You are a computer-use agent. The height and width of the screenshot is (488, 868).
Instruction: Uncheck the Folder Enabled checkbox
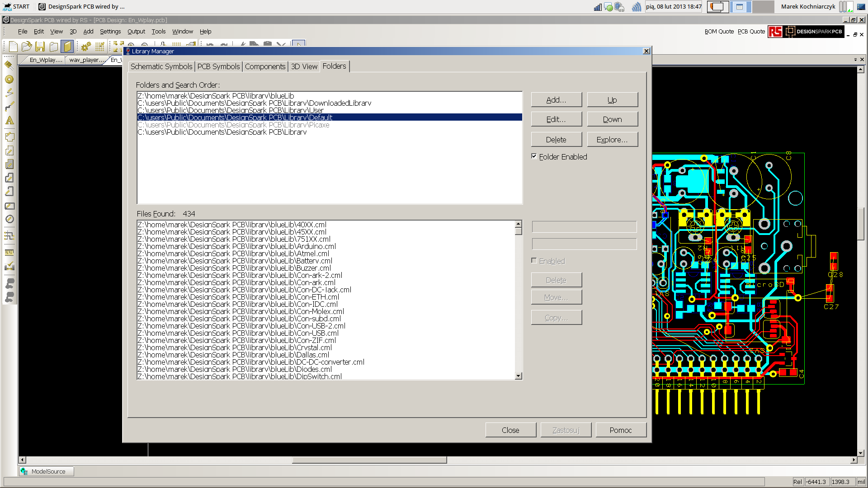(534, 156)
